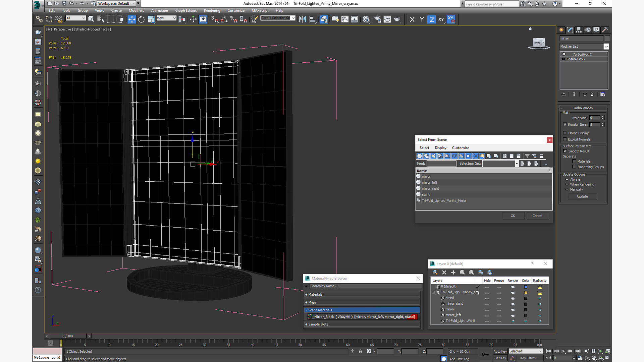The image size is (644, 362).
Task: Click the Auto Key button
Action: point(500,351)
